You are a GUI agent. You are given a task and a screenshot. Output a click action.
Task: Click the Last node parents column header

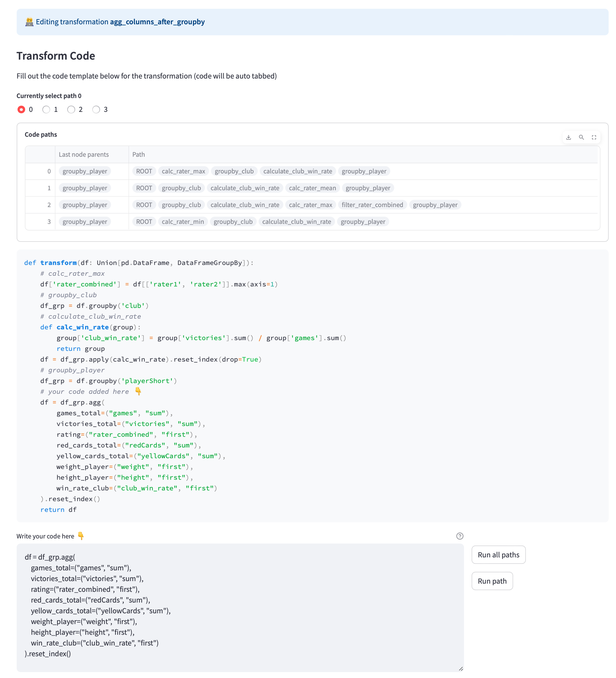[84, 154]
